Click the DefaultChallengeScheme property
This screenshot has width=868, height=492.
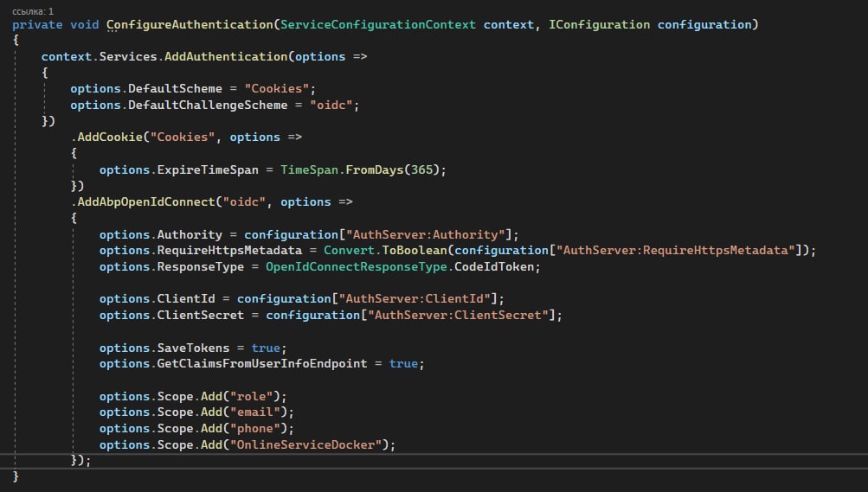208,105
